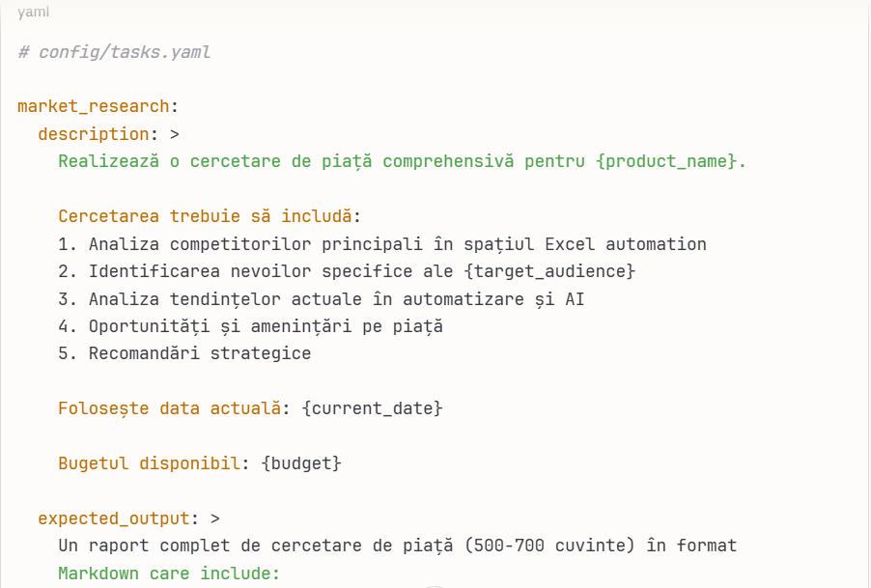This screenshot has height=588, width=871.
Task: Click the market_research key
Action: (x=93, y=106)
